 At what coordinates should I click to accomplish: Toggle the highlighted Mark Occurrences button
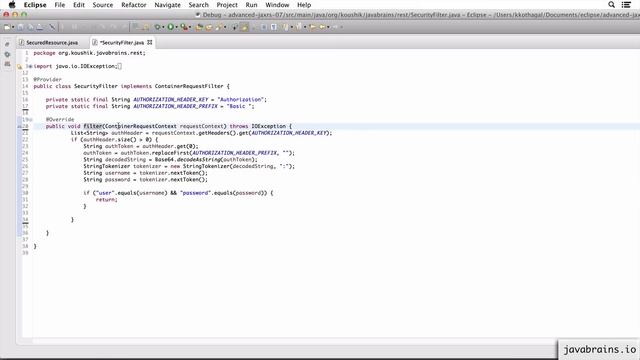tap(244, 27)
